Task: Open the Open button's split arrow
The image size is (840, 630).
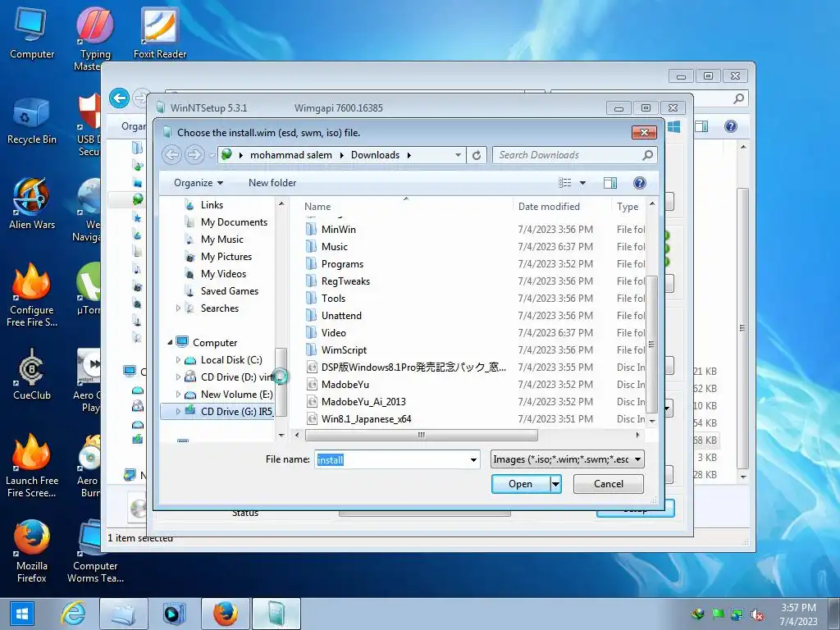Action: tap(556, 484)
